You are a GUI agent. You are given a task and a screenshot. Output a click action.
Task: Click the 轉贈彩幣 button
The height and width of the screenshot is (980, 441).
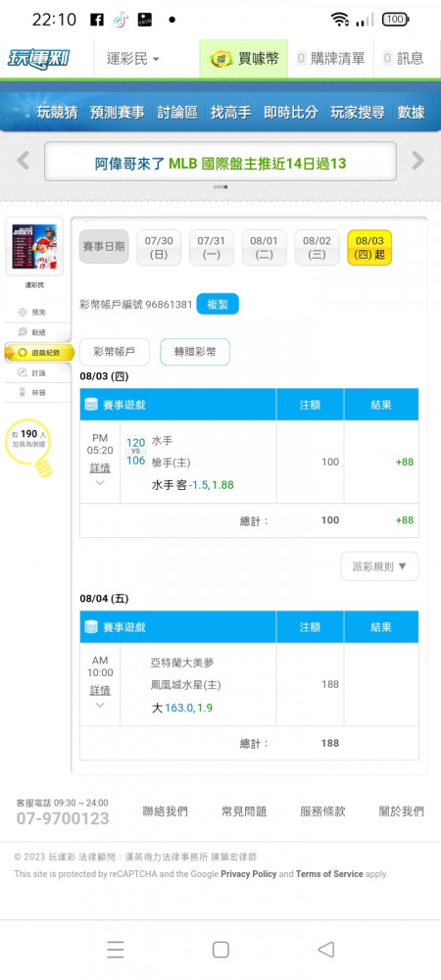(195, 352)
